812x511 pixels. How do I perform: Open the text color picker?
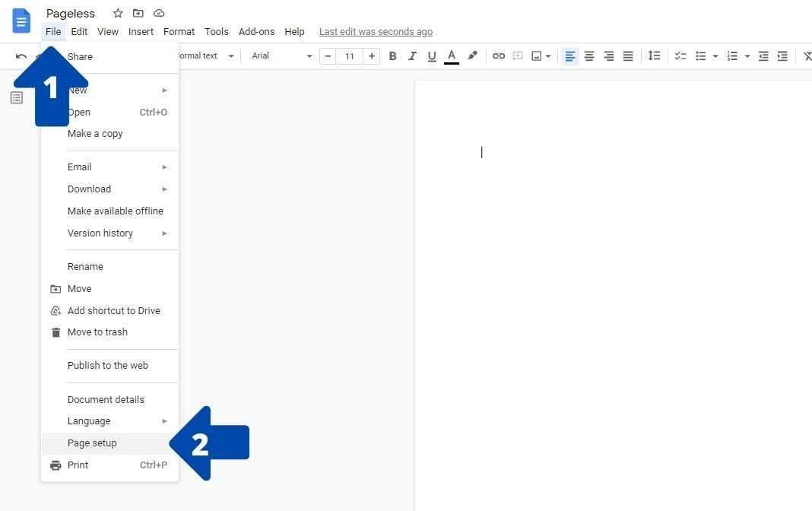click(x=452, y=56)
